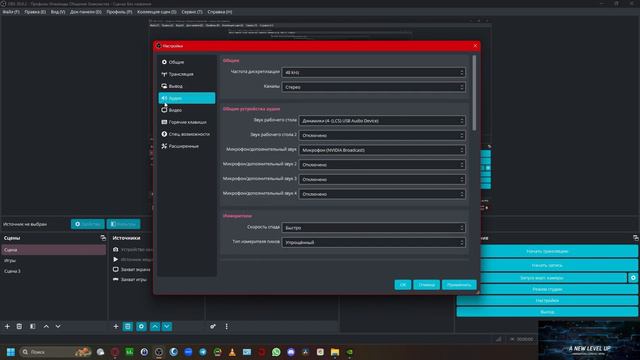
Task: Select the Hotkeys settings tab
Action: (x=187, y=122)
